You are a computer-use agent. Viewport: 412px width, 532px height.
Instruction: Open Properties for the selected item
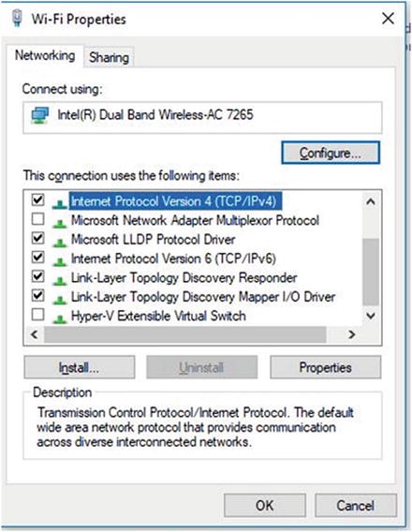(x=326, y=367)
